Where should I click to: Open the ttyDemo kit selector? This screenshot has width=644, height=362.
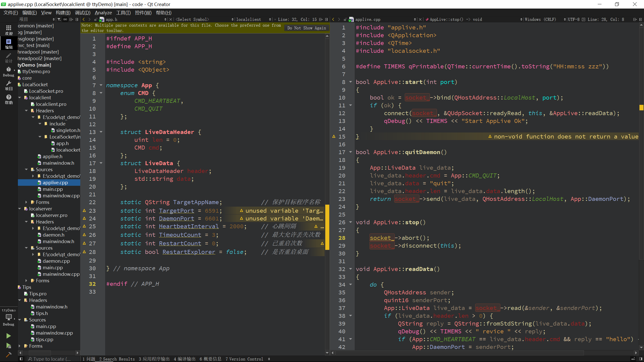(9, 317)
